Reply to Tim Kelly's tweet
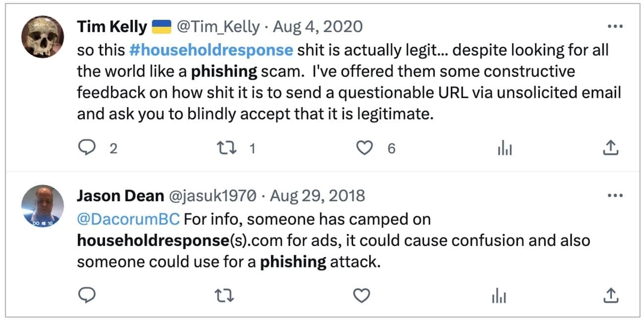 tap(87, 148)
